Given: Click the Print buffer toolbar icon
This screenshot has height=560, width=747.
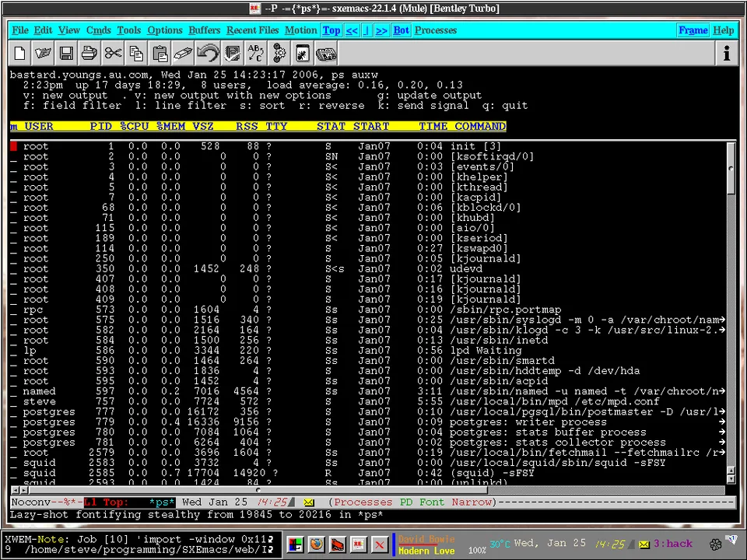Looking at the screenshot, I should 89,53.
